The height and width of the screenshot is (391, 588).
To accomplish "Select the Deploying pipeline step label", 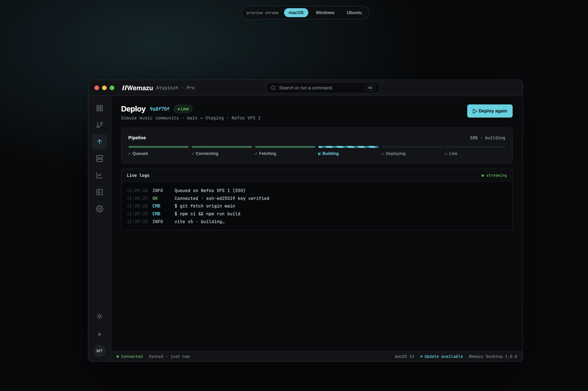I will tap(394, 154).
